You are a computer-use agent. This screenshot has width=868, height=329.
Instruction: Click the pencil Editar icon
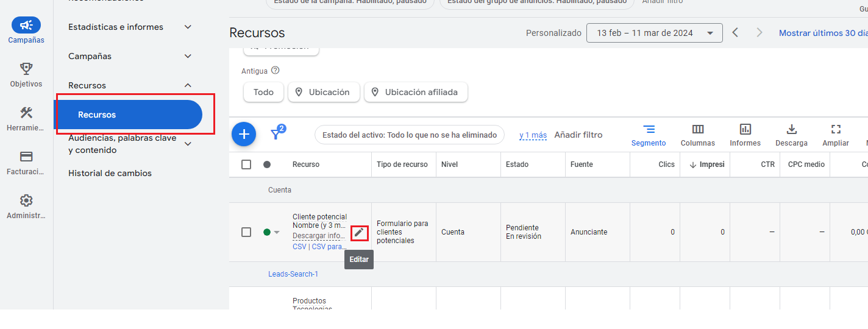[359, 232]
